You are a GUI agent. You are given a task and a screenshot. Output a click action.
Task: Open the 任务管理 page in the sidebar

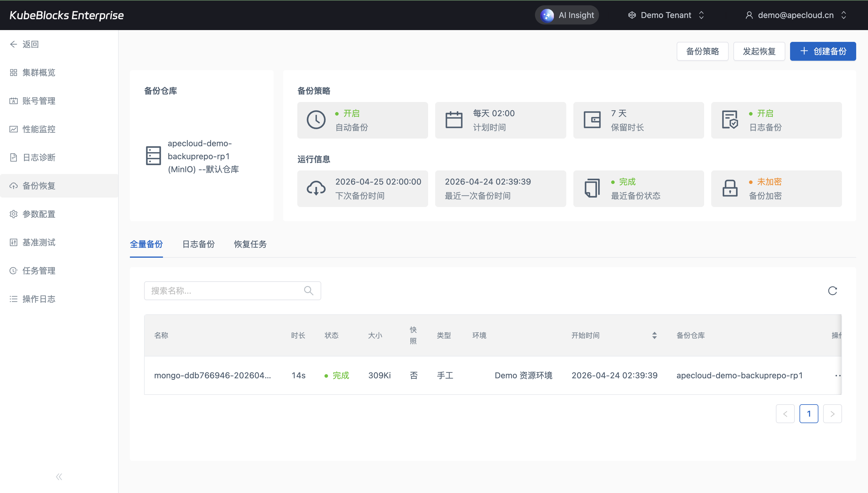click(39, 271)
